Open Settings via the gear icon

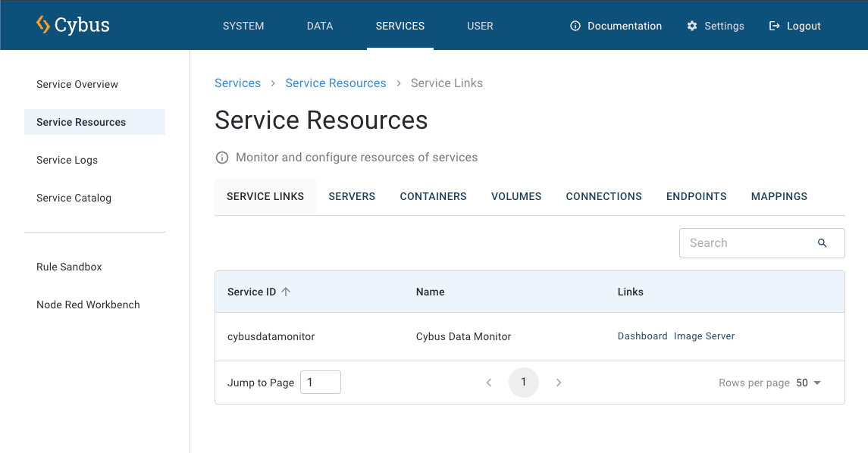[691, 26]
